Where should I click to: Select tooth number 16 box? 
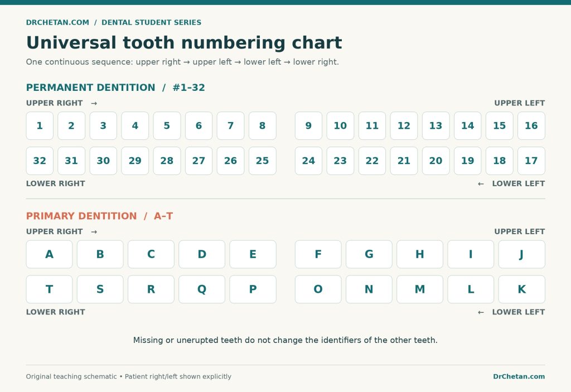[x=531, y=125]
